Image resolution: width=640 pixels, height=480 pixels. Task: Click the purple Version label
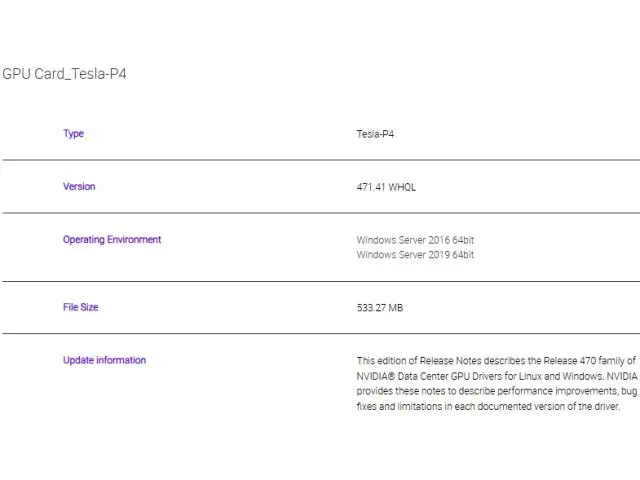[79, 187]
